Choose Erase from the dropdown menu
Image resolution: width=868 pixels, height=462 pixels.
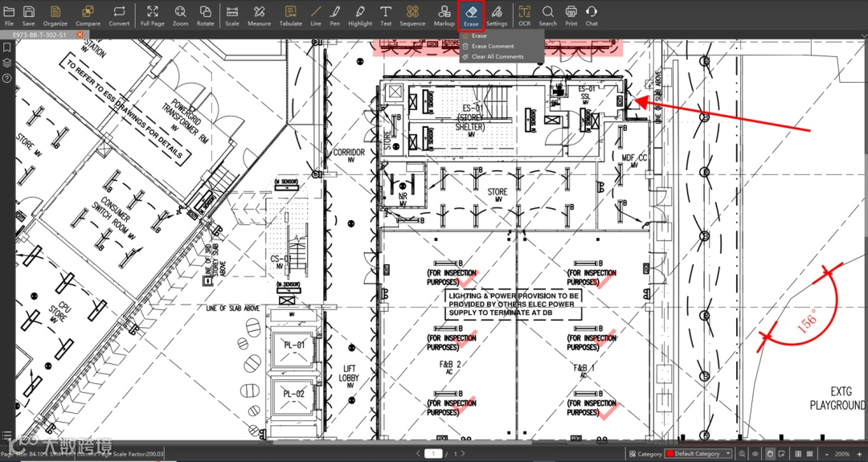(x=502, y=36)
